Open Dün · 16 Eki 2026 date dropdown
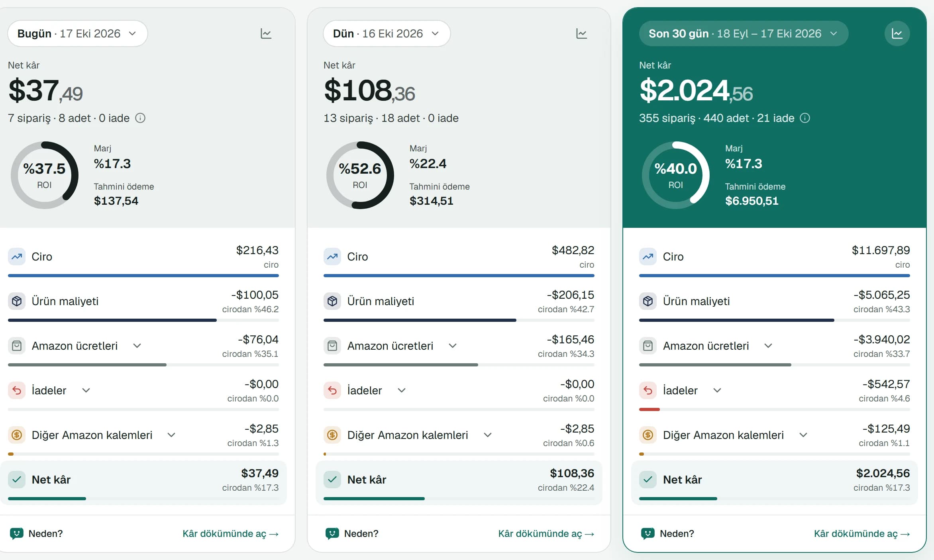Screen dimensions: 934x560 [x=387, y=33]
